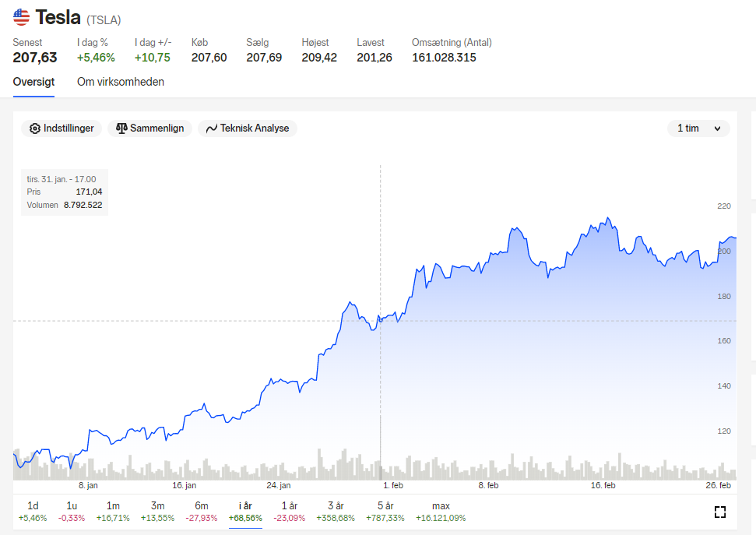Click the Sammenlign button label
Image resolution: width=756 pixels, height=535 pixels.
click(156, 128)
